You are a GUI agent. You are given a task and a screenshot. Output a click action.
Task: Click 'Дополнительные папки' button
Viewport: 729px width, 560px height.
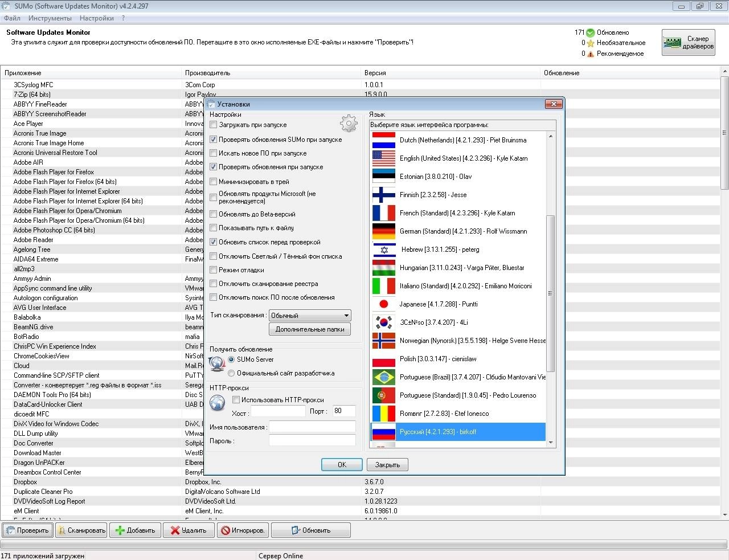click(x=310, y=329)
